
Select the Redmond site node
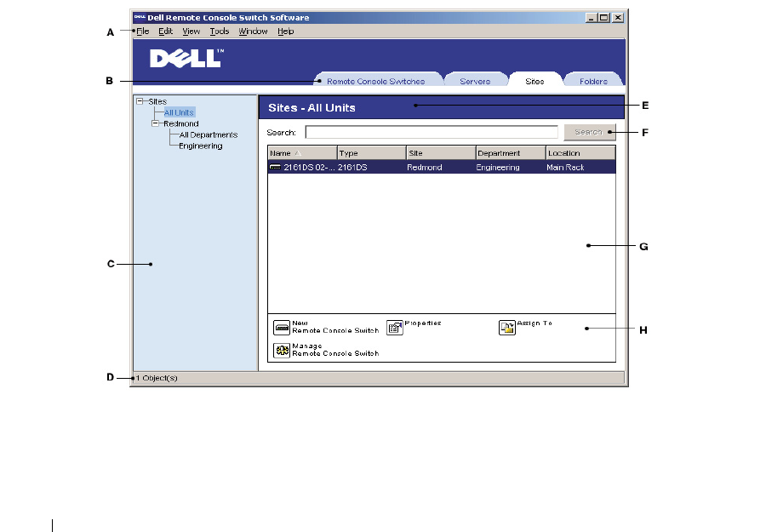[180, 123]
